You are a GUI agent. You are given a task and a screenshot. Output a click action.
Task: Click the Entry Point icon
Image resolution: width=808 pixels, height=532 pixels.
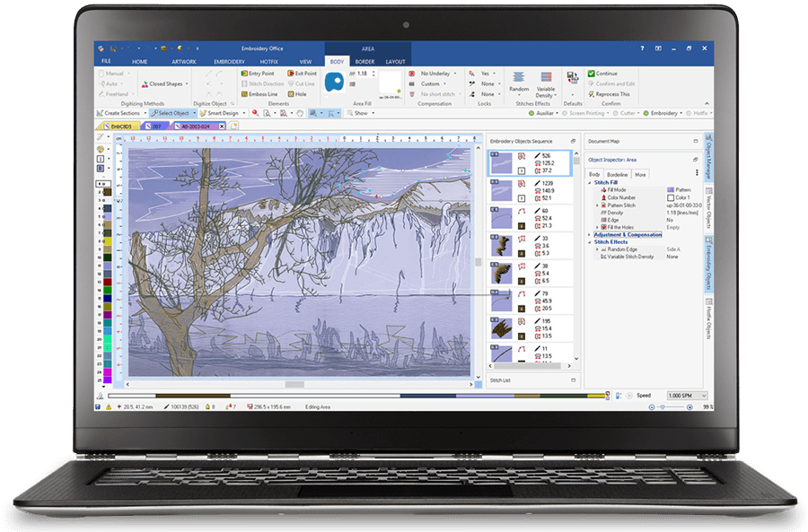click(x=244, y=74)
